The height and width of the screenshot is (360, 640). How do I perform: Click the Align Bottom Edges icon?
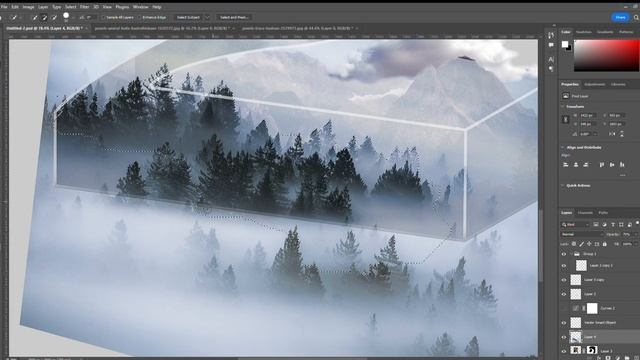(x=622, y=164)
